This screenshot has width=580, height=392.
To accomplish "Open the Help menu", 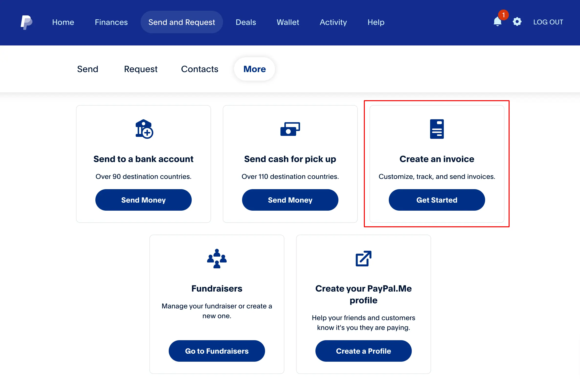I will [x=376, y=22].
